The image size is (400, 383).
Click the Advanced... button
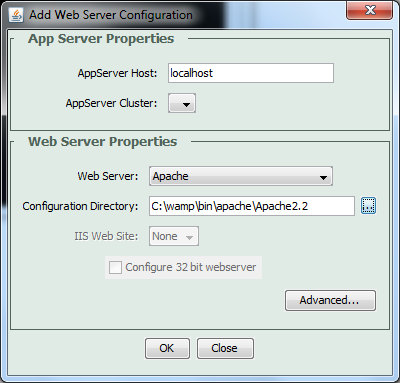pyautogui.click(x=330, y=300)
